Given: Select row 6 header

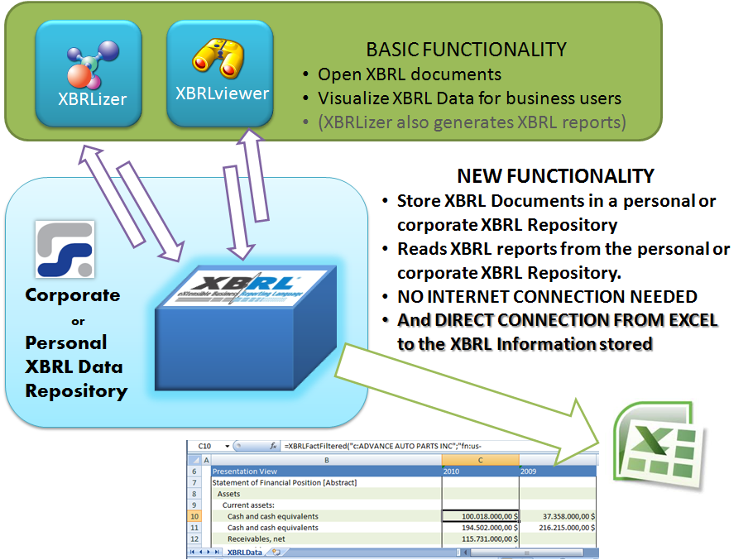Looking at the screenshot, I should tap(194, 471).
